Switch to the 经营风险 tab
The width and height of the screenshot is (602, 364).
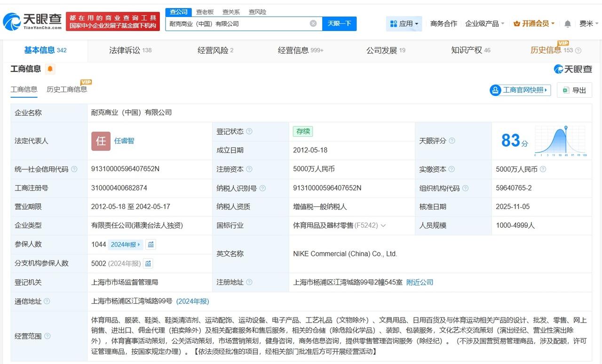[215, 50]
